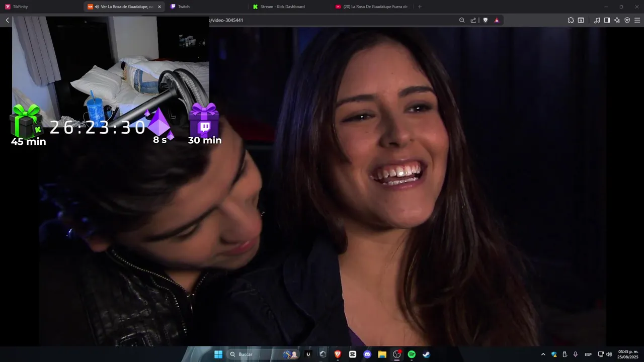Viewport: 644px width, 362px height.
Task: Open the La Rosa De Guadalupe YouTube tab
Action: [x=372, y=7]
